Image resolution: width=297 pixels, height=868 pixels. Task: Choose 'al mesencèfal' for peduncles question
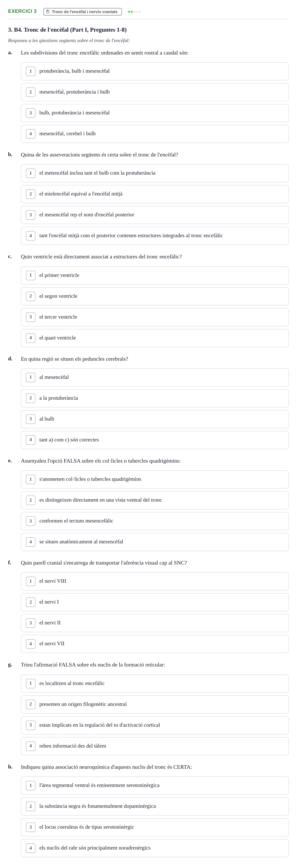click(155, 377)
